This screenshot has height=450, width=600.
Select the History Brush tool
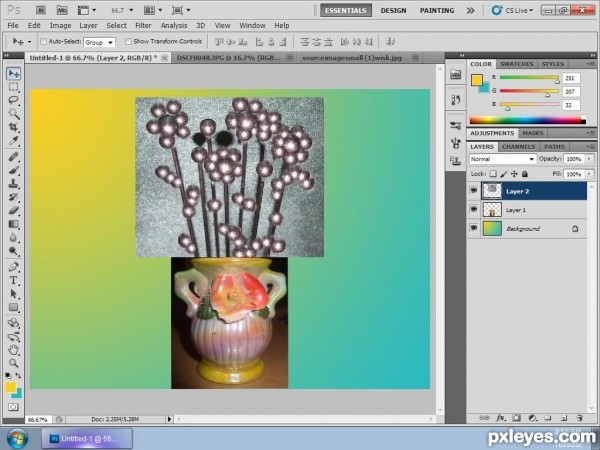point(13,197)
